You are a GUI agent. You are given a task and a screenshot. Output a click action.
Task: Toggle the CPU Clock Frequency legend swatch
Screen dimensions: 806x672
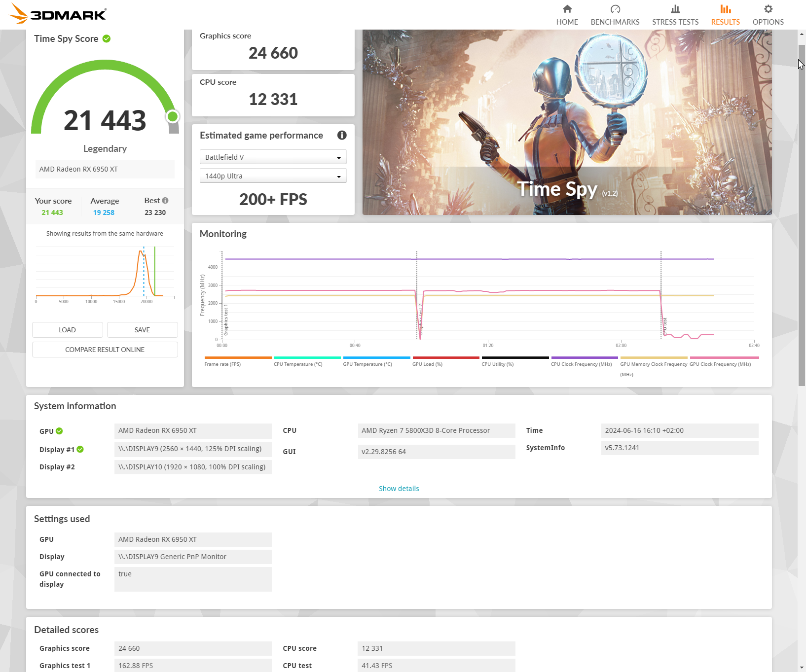(x=585, y=357)
